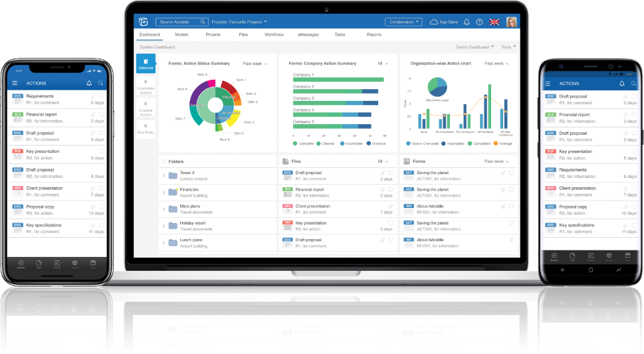Image resolution: width=644 pixels, height=354 pixels.
Task: Open the hamburger menu on the iPhone
Action: point(15,83)
